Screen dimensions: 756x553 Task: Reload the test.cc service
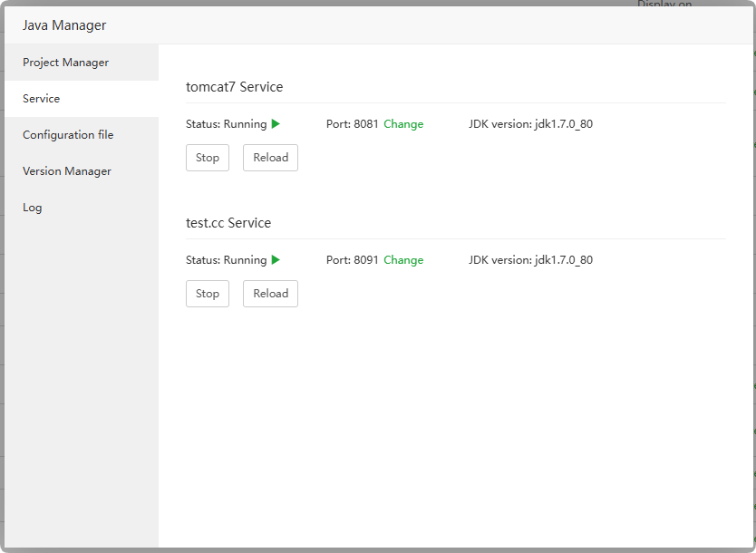(x=270, y=294)
